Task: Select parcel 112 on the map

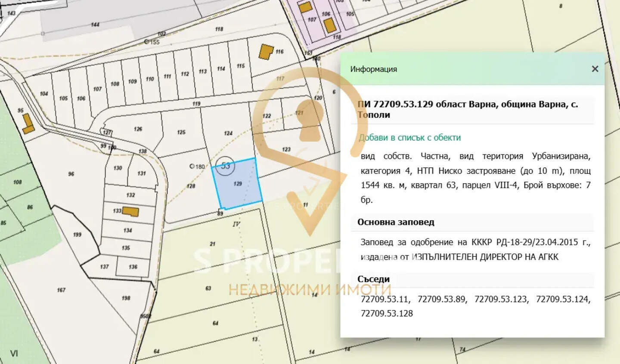Action: (185, 74)
